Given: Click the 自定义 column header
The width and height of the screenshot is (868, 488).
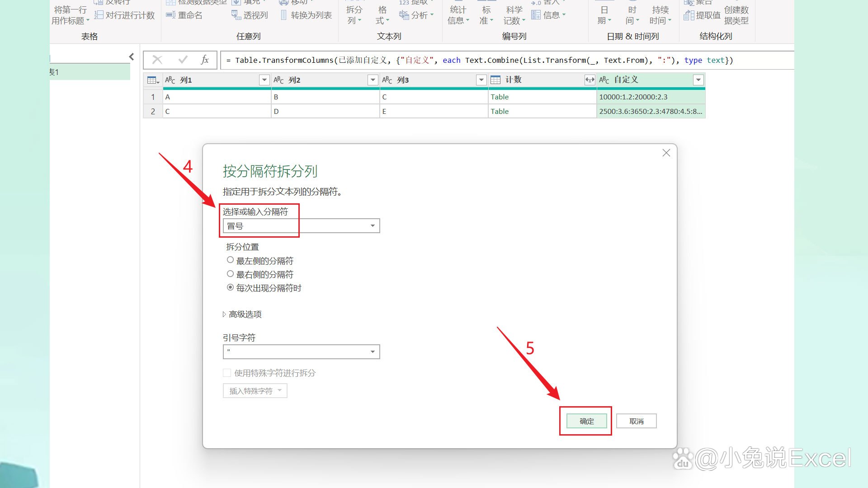Looking at the screenshot, I should coord(651,80).
